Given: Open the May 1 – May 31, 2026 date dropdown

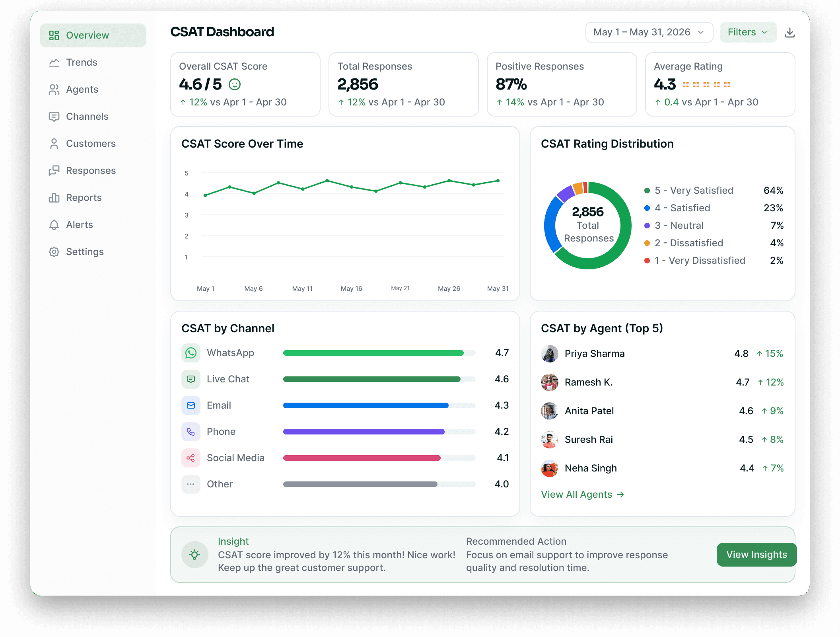Looking at the screenshot, I should (x=649, y=32).
